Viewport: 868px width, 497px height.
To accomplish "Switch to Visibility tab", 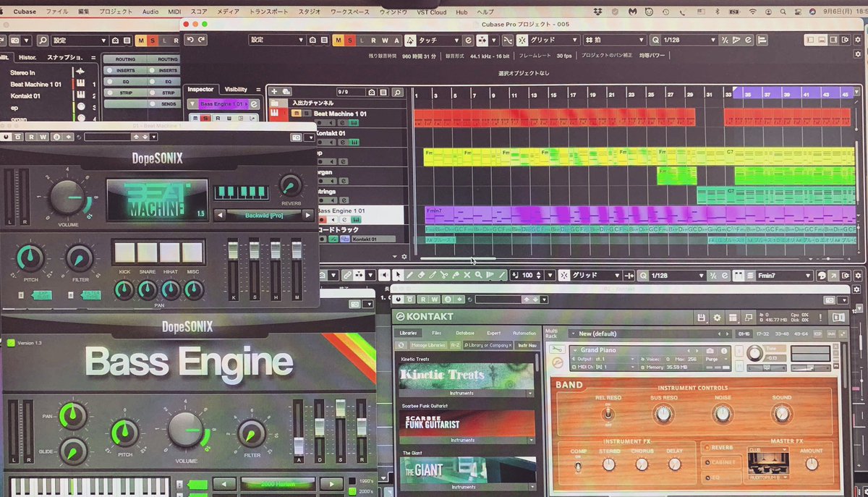I will tap(236, 89).
